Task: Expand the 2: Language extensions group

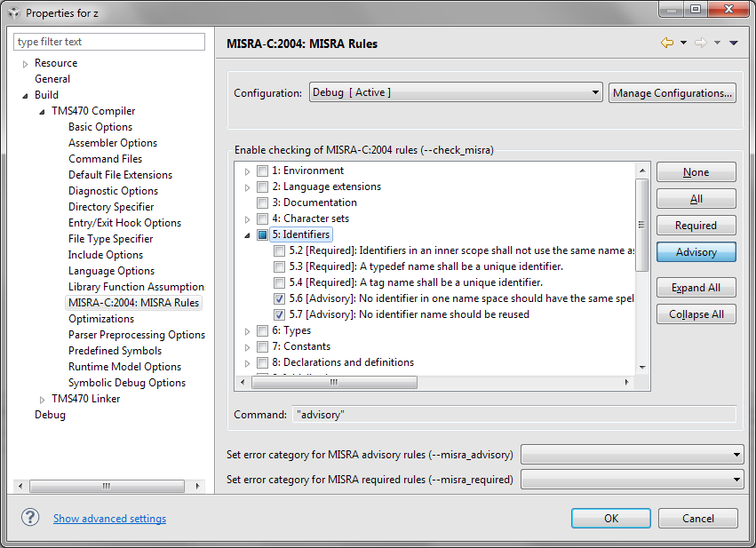Action: point(247,187)
